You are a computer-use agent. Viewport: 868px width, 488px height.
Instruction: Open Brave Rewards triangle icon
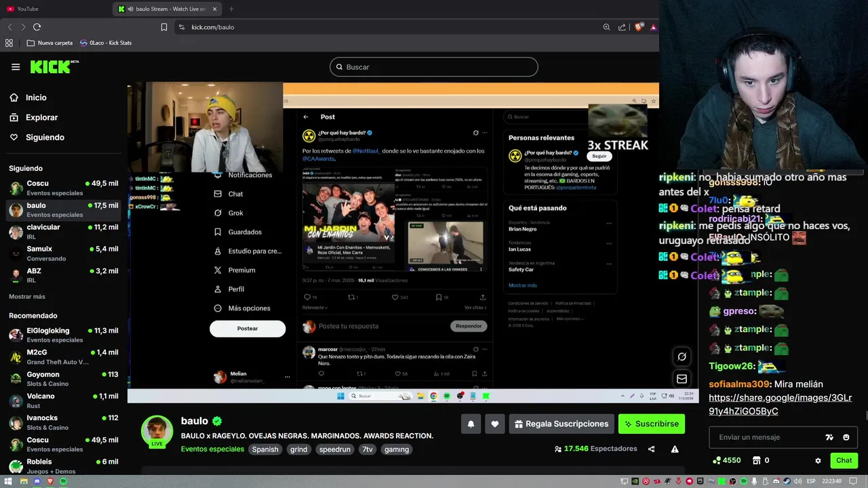click(653, 27)
